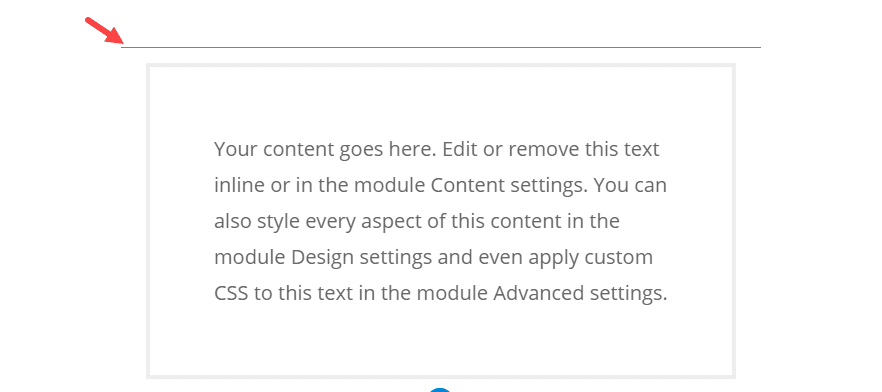This screenshot has height=392, width=882.
Task: Select the blue horizontal divider line
Action: click(x=441, y=47)
